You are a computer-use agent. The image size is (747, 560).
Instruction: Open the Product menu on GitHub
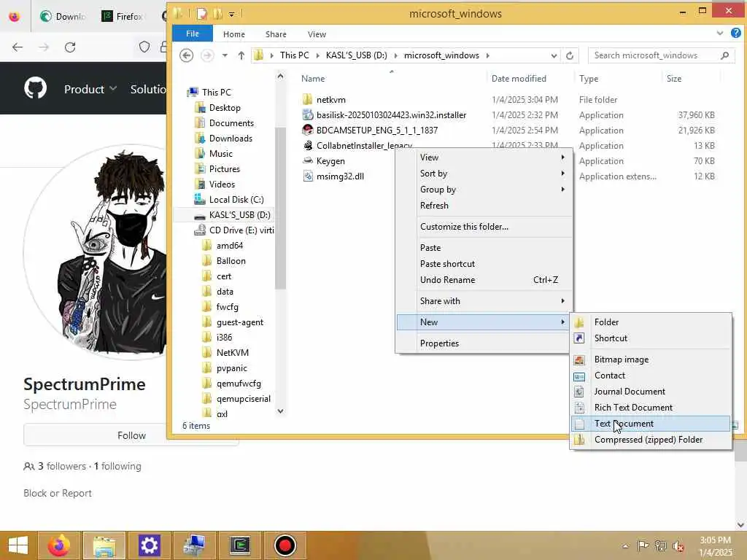click(90, 89)
